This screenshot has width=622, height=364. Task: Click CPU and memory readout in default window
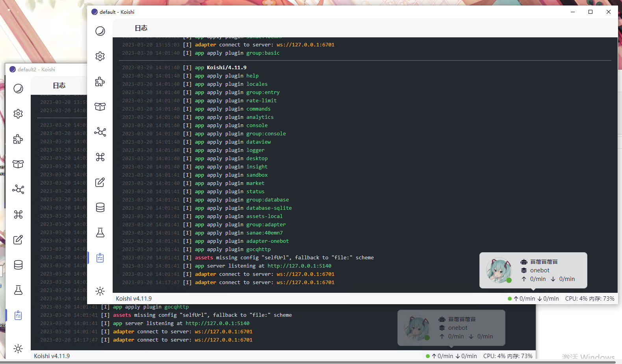[x=590, y=299]
